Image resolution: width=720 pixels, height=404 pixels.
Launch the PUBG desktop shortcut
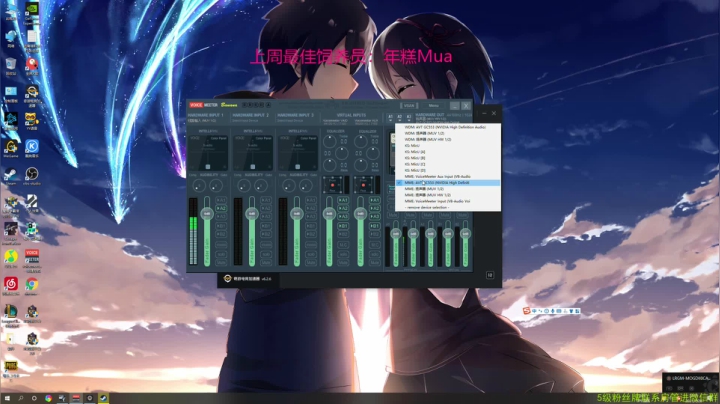pos(11,368)
